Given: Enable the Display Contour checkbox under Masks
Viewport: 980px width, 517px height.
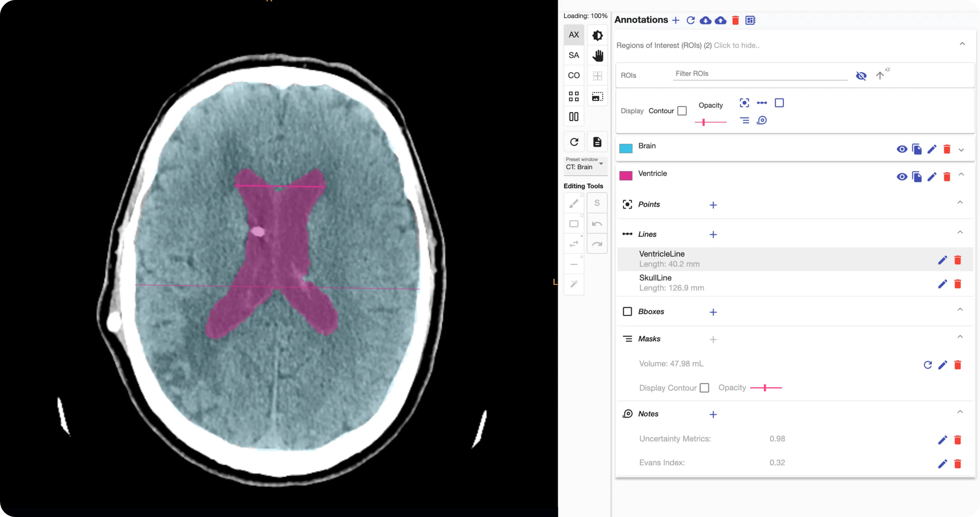Looking at the screenshot, I should tap(704, 388).
